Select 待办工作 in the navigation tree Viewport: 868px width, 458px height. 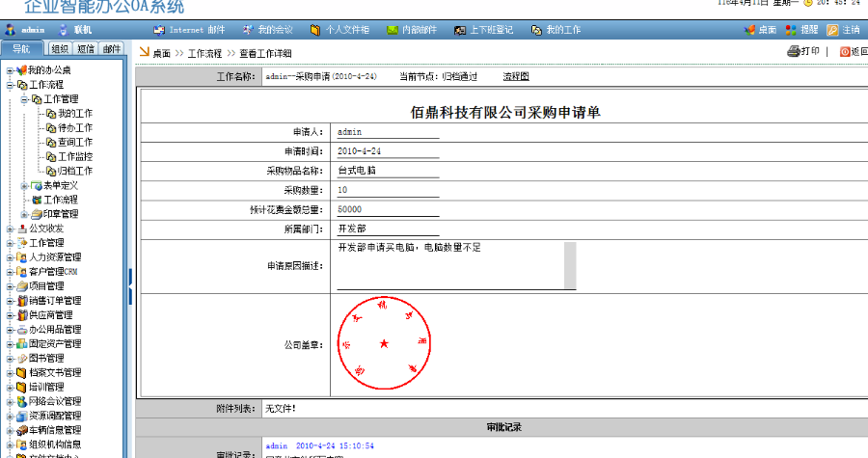click(x=74, y=127)
